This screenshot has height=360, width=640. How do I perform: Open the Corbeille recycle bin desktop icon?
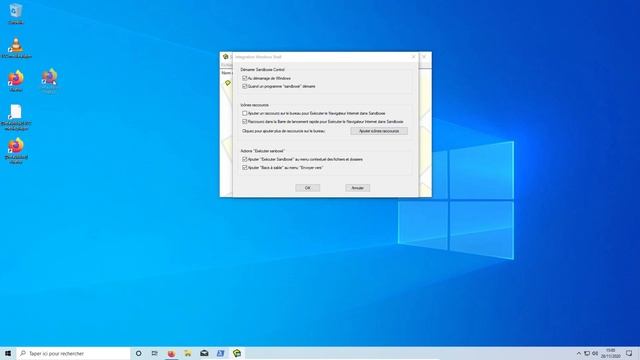coord(16,13)
